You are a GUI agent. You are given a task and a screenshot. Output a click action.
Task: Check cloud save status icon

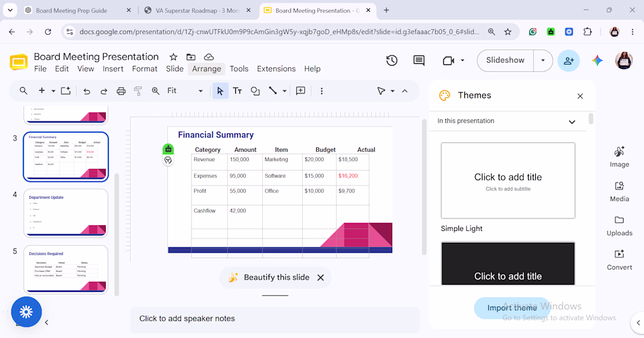point(208,57)
